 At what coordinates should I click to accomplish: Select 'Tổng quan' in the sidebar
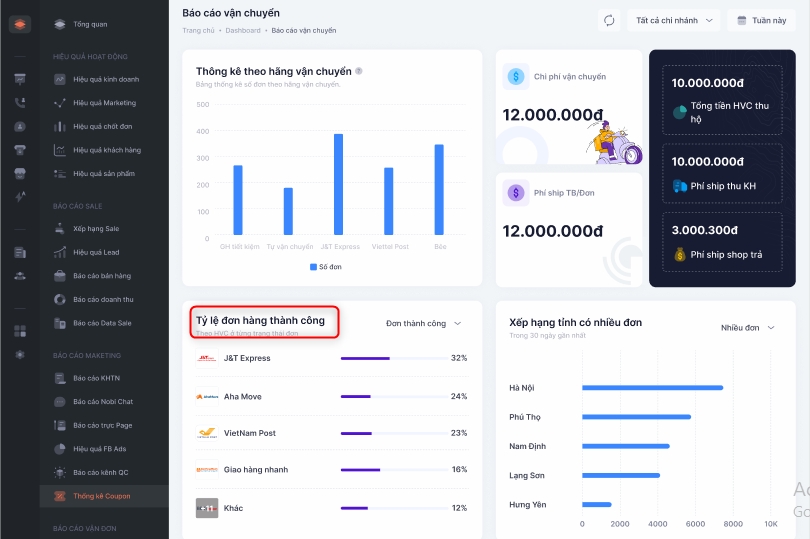[90, 23]
